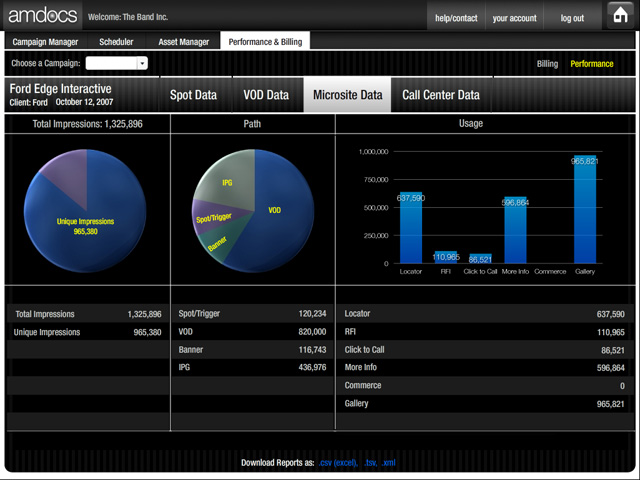The height and width of the screenshot is (480, 640).
Task: Open the Scheduler tab
Action: tap(116, 42)
